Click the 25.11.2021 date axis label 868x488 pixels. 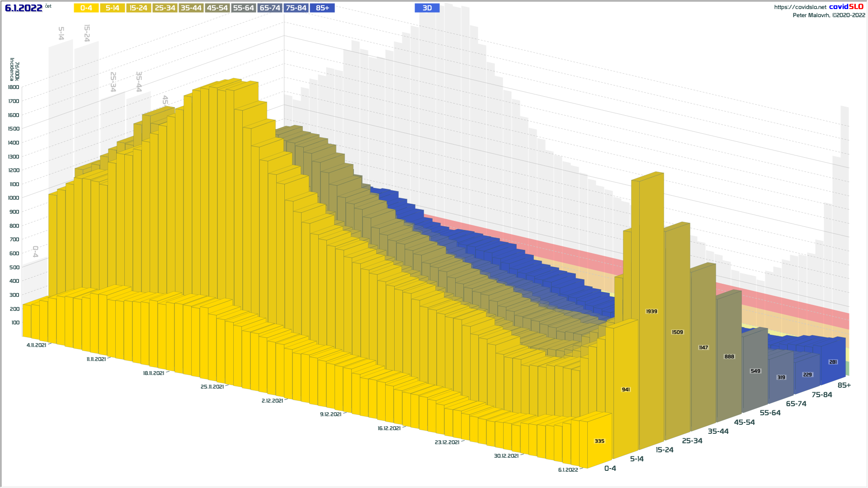tap(212, 387)
